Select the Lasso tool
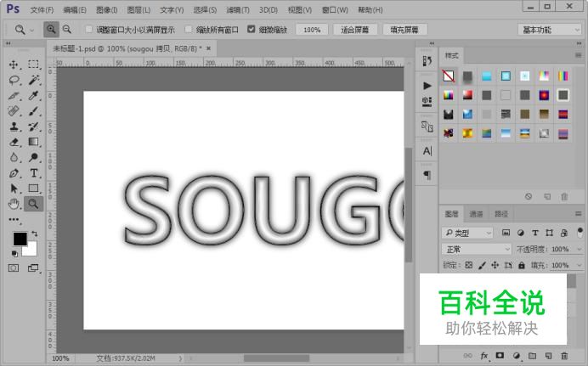Viewport: 588px width, 366px height. 14,80
